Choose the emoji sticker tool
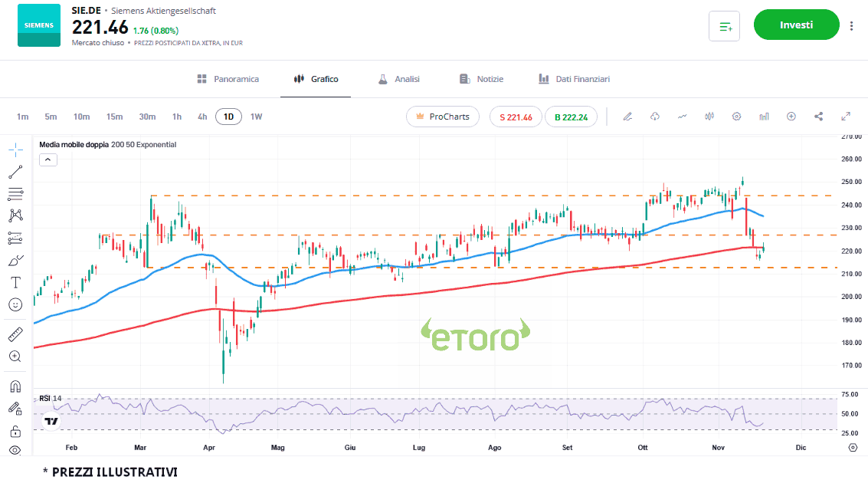The image size is (868, 480). 15,304
